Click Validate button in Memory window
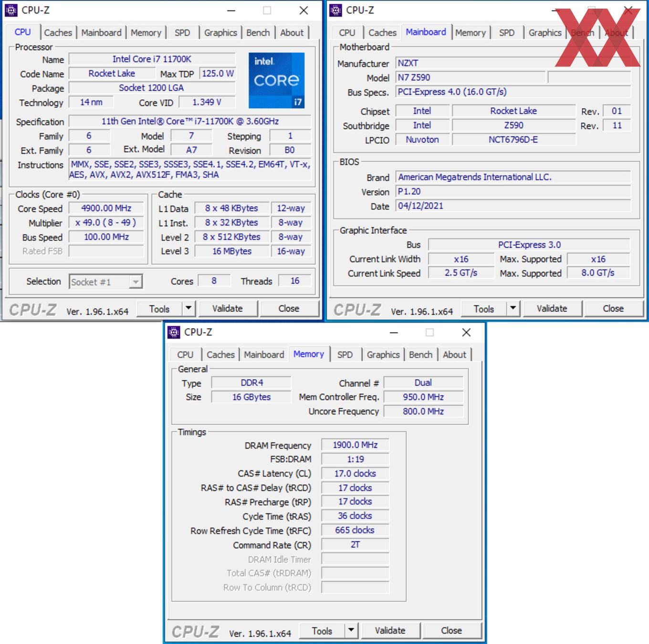This screenshot has height=644, width=649. [390, 631]
